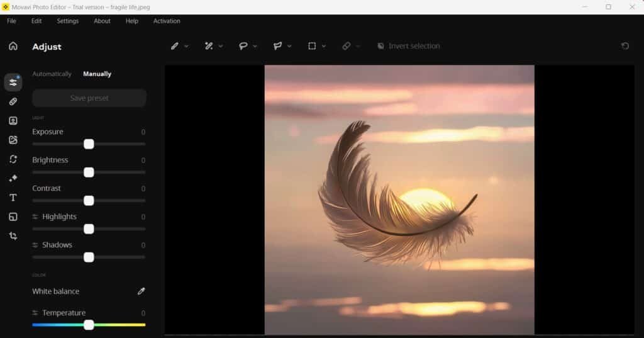Expand the selection brush options chevron
644x338 pixels.
coord(187,46)
